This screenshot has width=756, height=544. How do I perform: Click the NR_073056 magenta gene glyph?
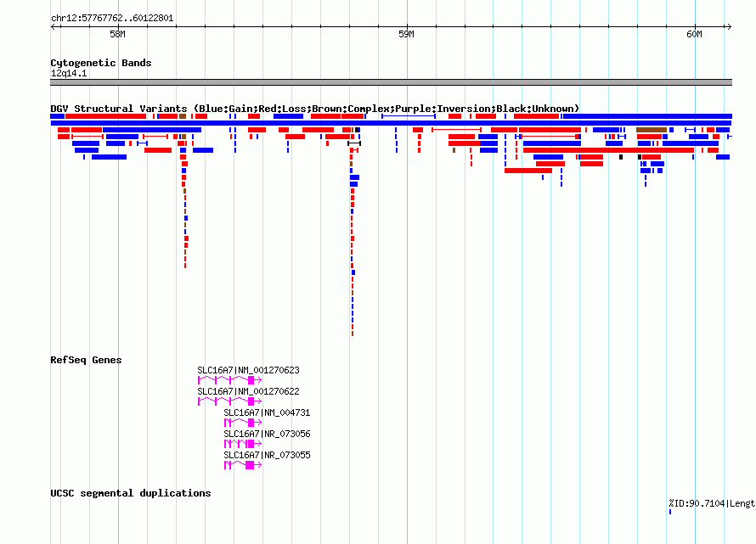[x=243, y=444]
